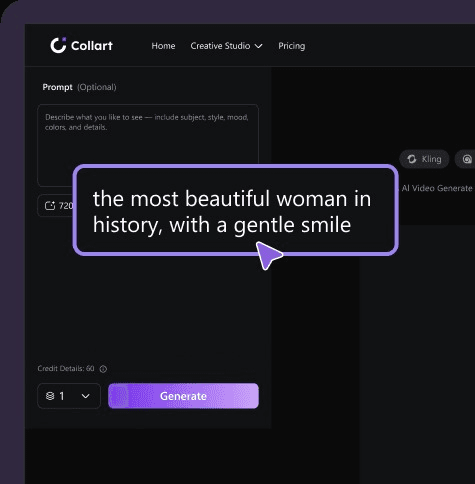The image size is (475, 484).
Task: Open the 720 resolution selector
Action: pos(56,206)
